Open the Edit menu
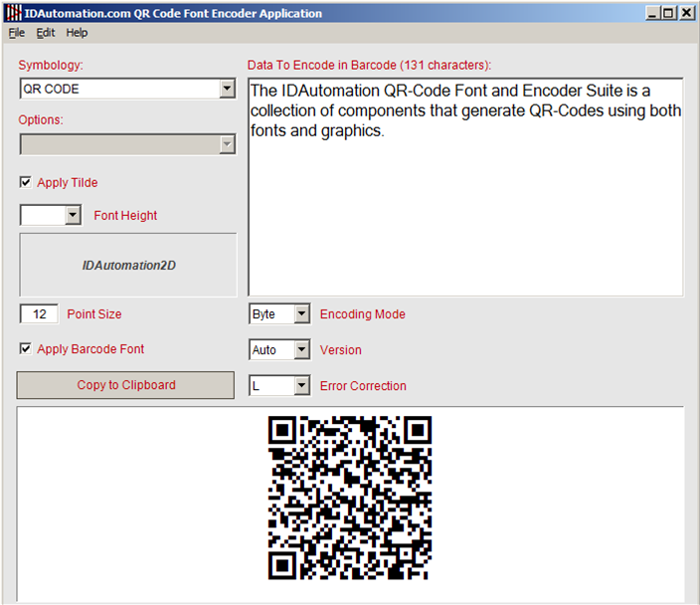 click(x=46, y=33)
